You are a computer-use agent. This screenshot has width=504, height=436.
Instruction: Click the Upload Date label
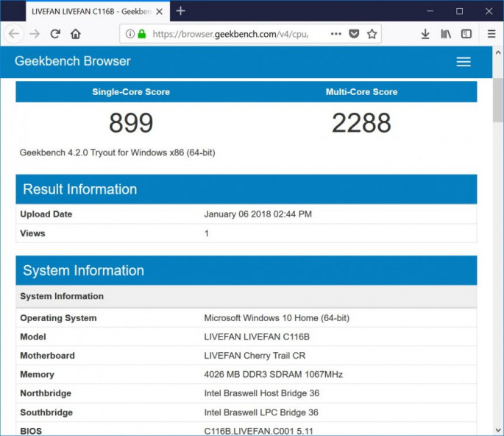46,214
